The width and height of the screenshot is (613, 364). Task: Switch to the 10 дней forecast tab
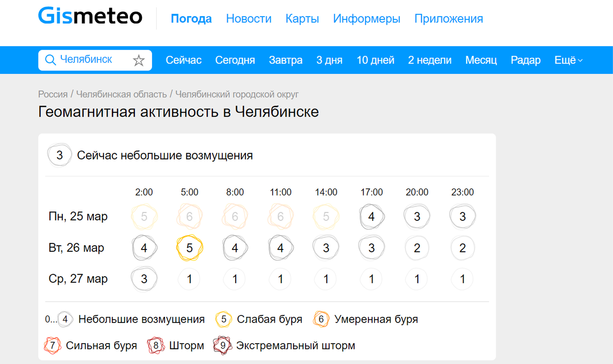[375, 60]
